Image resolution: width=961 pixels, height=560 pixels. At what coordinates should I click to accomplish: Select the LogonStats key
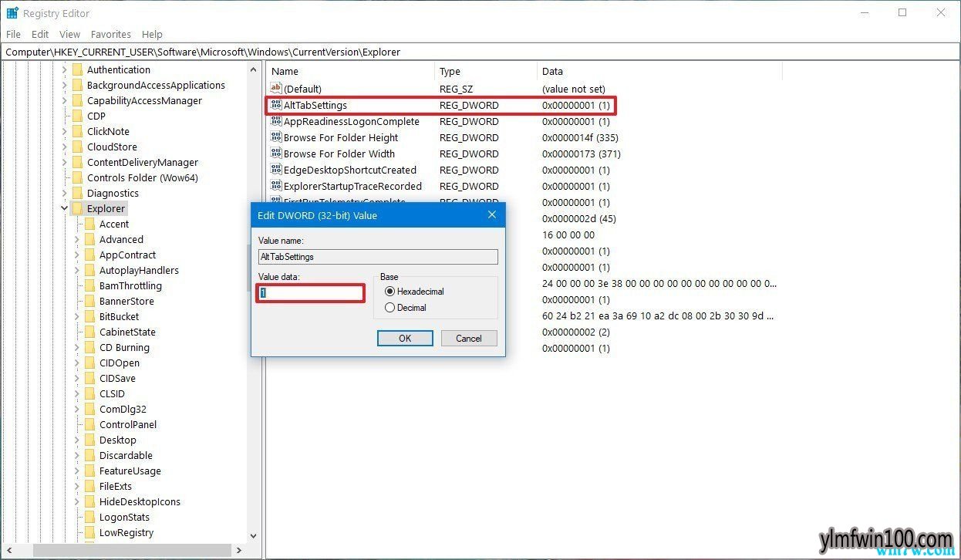tap(124, 517)
